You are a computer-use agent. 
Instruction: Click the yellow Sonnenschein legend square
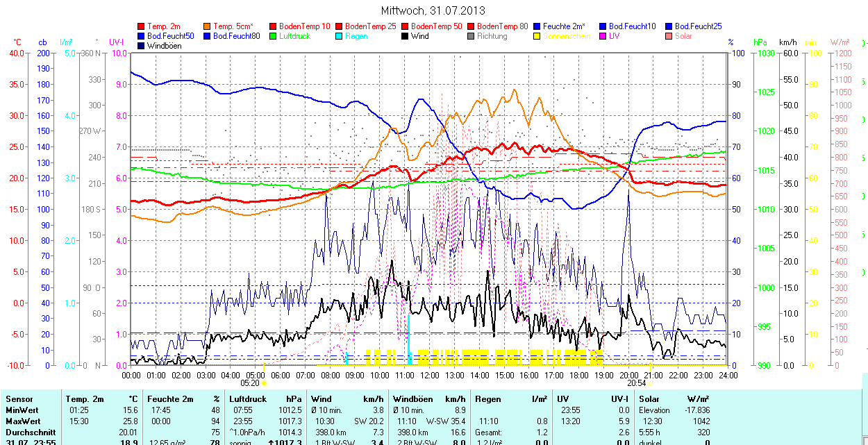click(537, 36)
